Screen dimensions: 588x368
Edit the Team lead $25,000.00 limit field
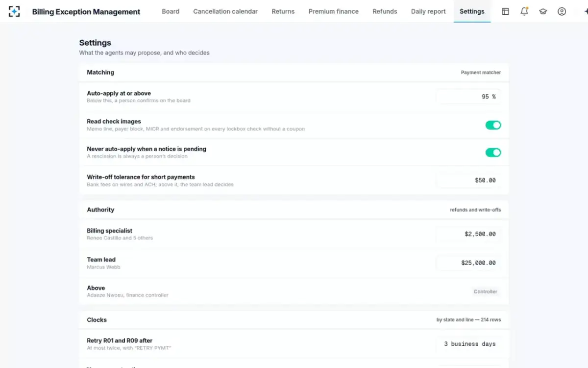468,263
